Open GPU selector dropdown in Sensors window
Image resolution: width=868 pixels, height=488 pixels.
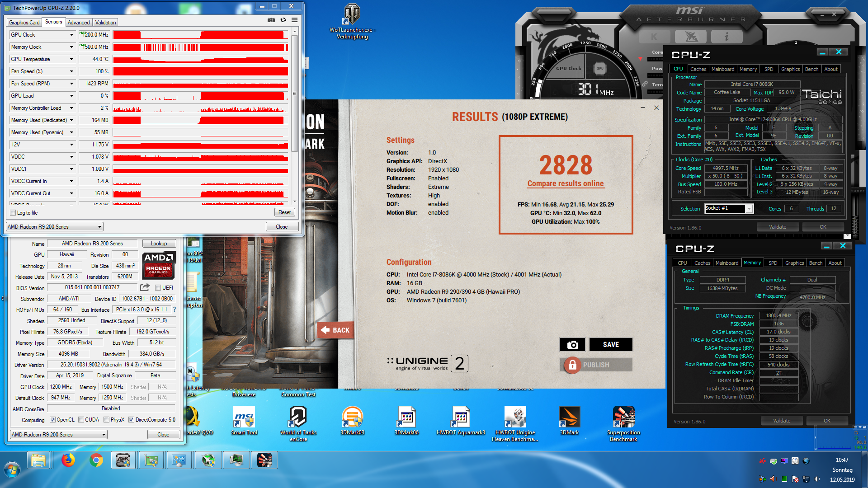(x=55, y=227)
